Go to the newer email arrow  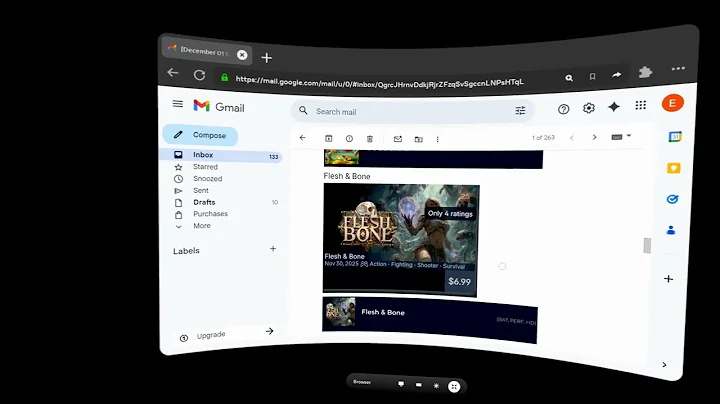[x=572, y=137]
